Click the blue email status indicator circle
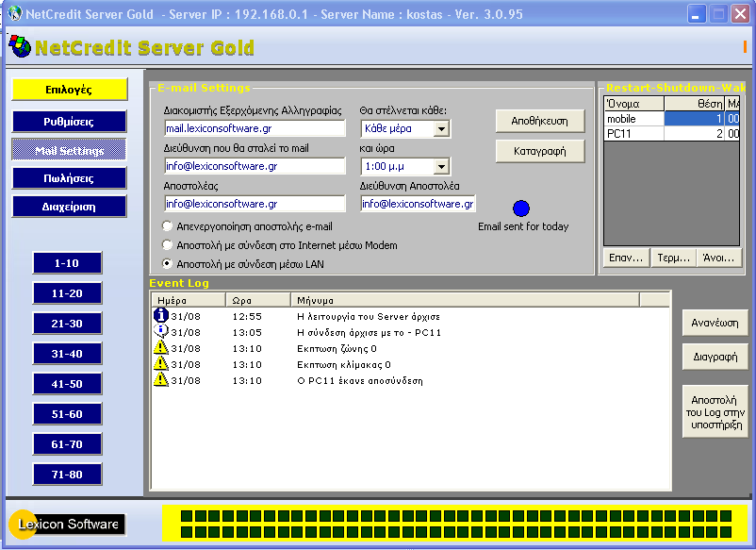The height and width of the screenshot is (550, 756). (521, 208)
